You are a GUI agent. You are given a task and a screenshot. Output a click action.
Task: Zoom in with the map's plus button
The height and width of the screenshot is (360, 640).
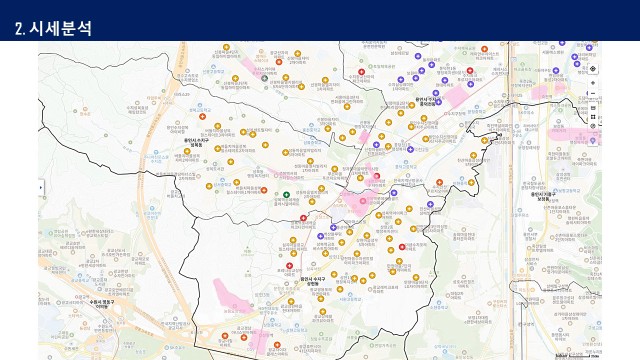pyautogui.click(x=593, y=83)
